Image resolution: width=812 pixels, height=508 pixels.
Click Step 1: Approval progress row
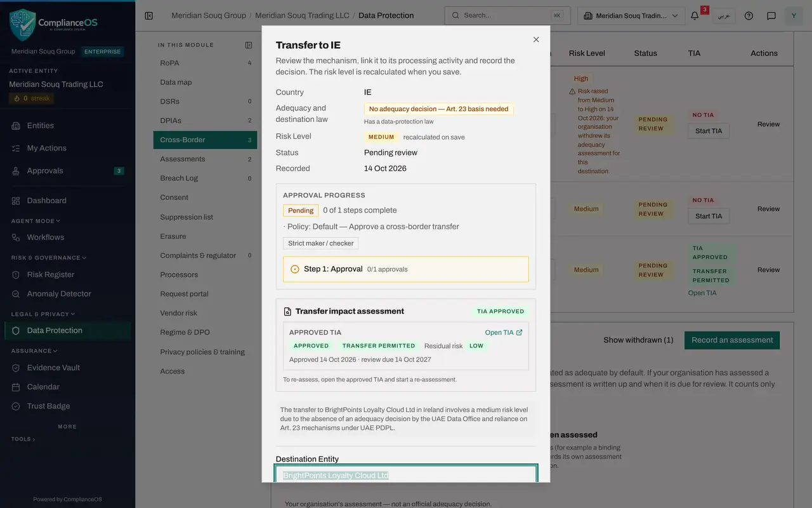click(x=406, y=269)
